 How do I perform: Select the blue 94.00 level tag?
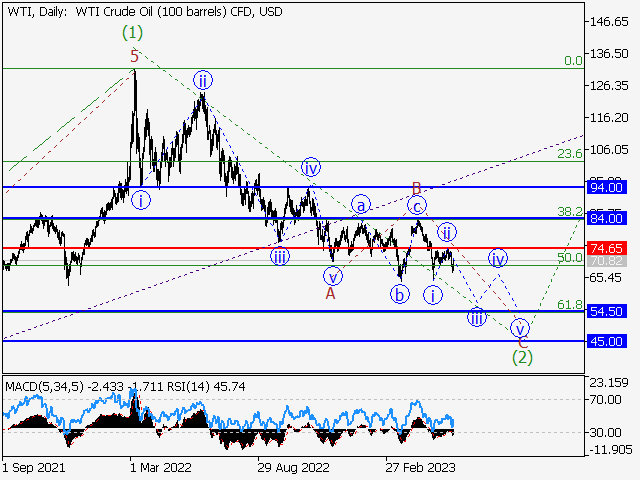[607, 187]
